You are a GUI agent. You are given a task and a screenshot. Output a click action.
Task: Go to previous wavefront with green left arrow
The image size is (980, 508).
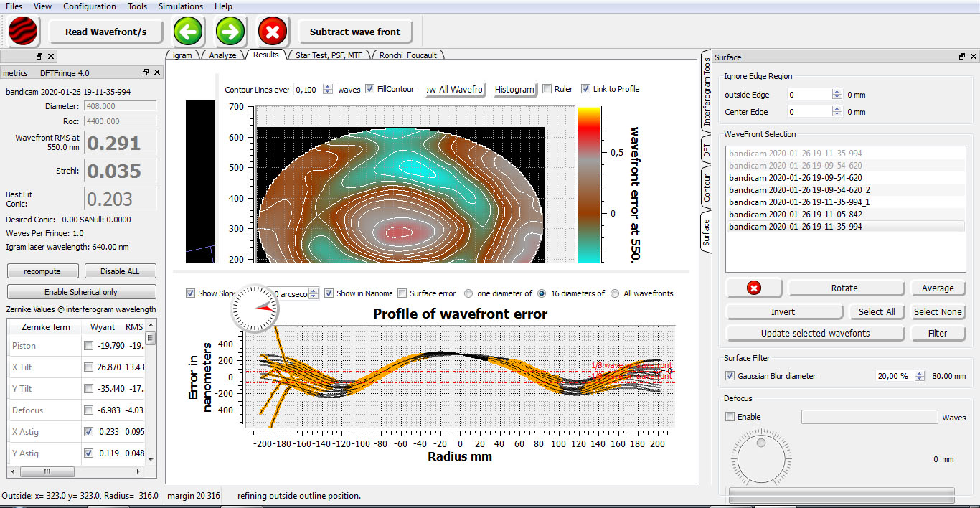(x=189, y=32)
